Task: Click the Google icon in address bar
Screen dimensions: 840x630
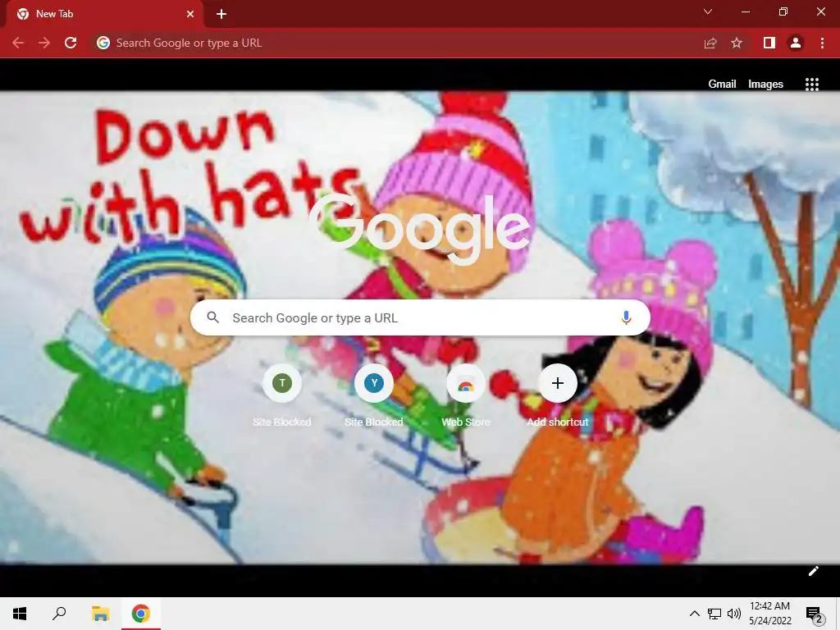Action: pos(103,43)
